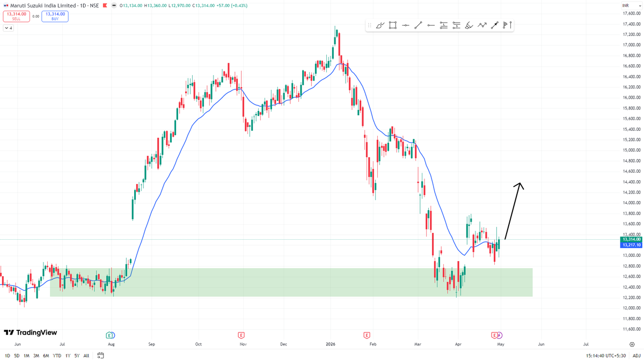644x362 pixels.
Task: Select the Vertical Line tool
Action: [511, 25]
